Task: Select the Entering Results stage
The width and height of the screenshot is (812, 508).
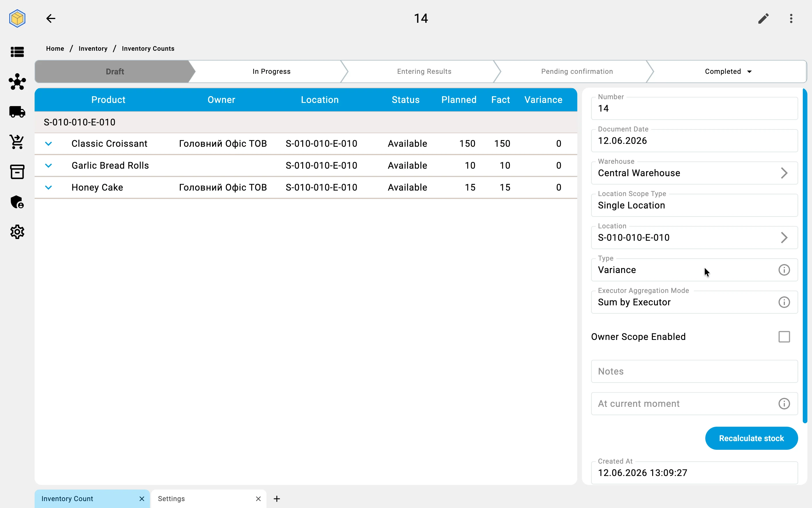Action: (424, 72)
